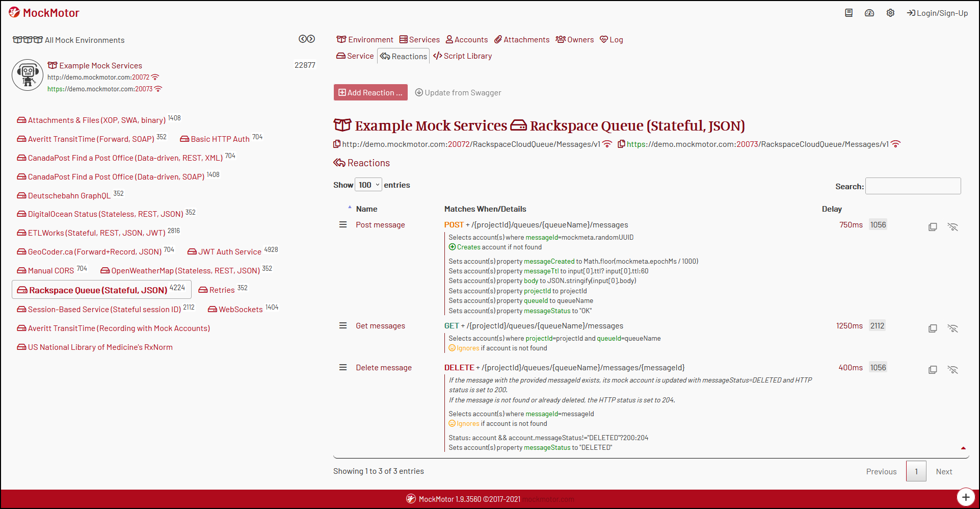Grab the Post message row handle icon

pos(343,224)
